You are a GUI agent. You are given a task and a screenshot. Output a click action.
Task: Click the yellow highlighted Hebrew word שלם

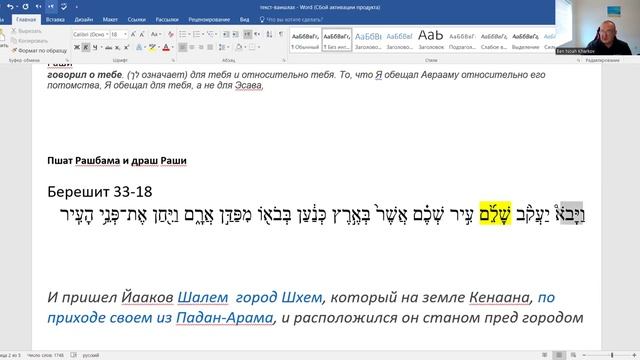tap(495, 213)
